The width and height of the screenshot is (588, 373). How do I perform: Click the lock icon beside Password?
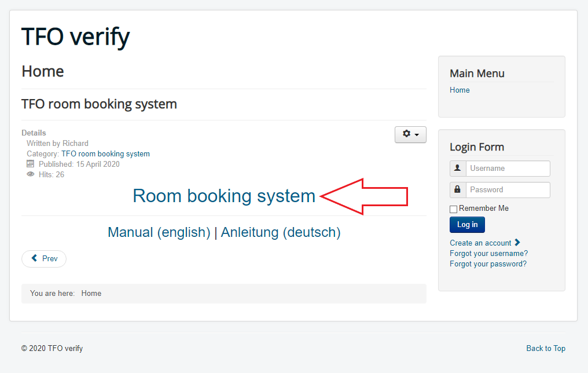(458, 190)
